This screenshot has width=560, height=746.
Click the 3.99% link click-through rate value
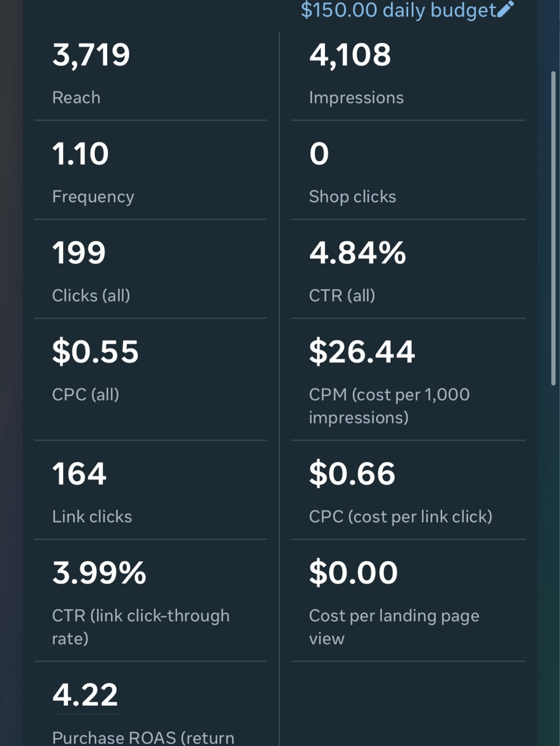99,572
